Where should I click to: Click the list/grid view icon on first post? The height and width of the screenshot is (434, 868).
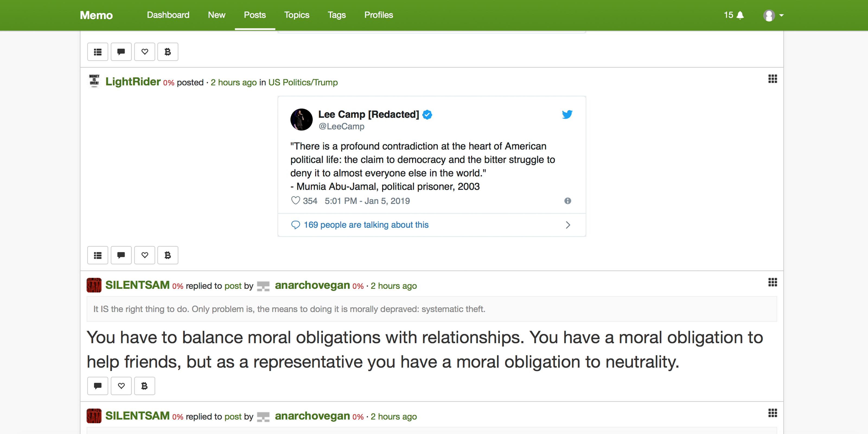tap(98, 52)
